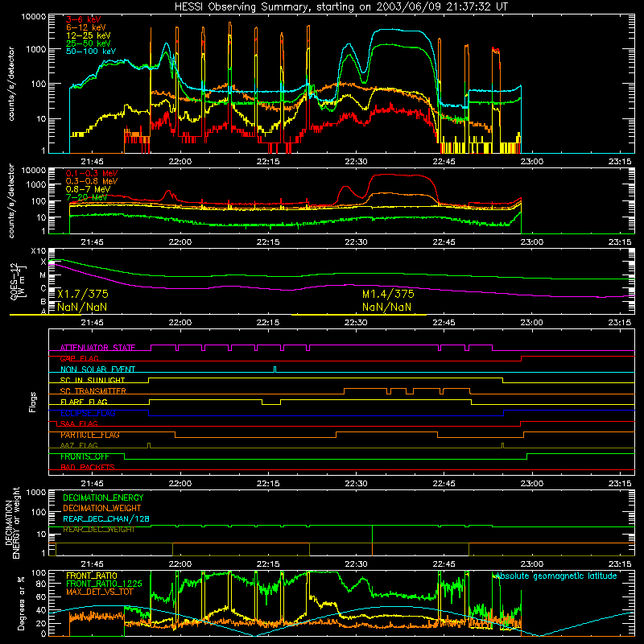This screenshot has height=644, width=644.
Task: Click the DECIMATION_ENERGY legend label
Action: [103, 497]
